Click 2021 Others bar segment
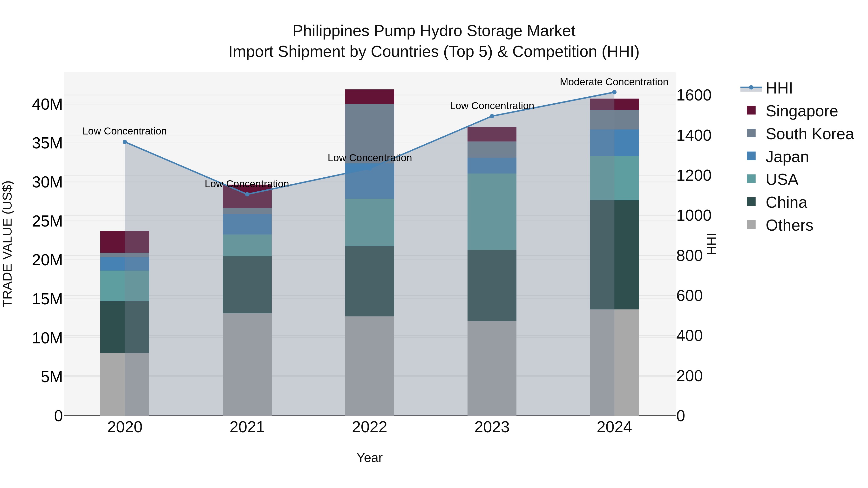 pyautogui.click(x=247, y=364)
